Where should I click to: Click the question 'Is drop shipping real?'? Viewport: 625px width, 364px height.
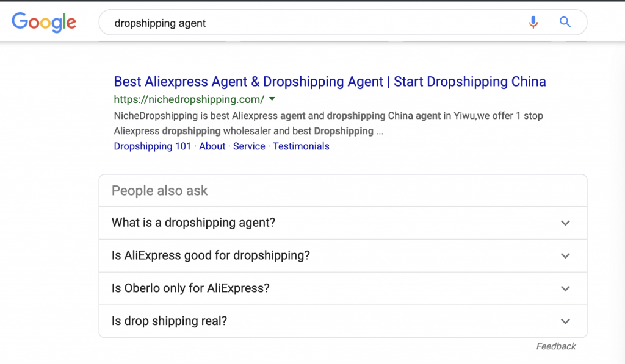(x=169, y=321)
